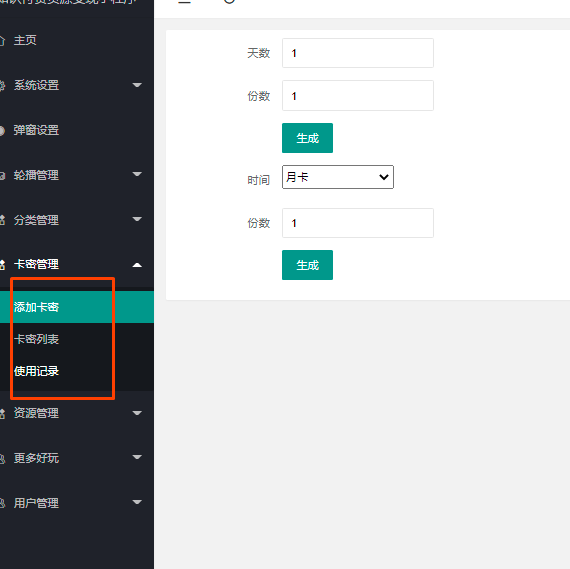570x569 pixels.
Task: Open 轮播管理 sidebar item
Action: 36,175
